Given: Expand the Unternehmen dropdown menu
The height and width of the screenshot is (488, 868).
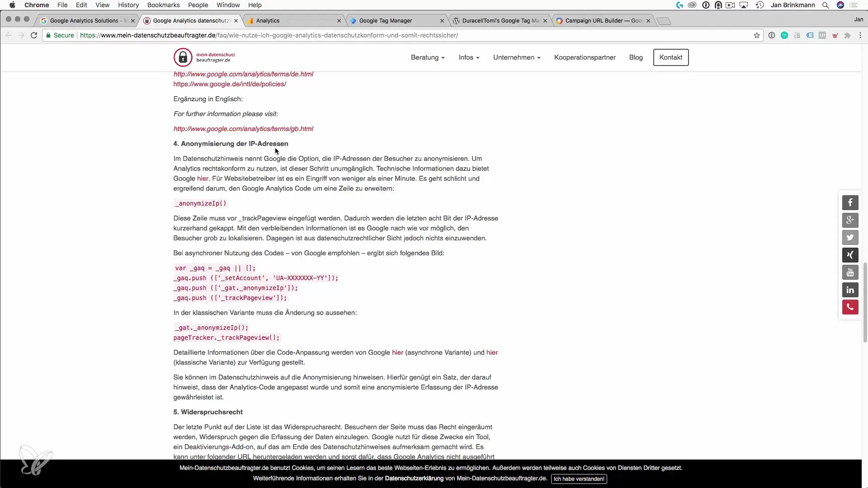Looking at the screenshot, I should pos(517,57).
